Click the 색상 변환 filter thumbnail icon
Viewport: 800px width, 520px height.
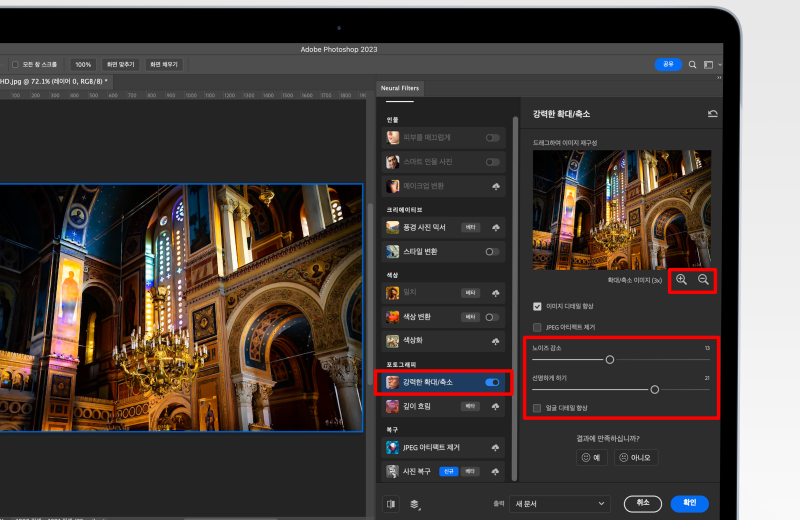pyautogui.click(x=392, y=317)
